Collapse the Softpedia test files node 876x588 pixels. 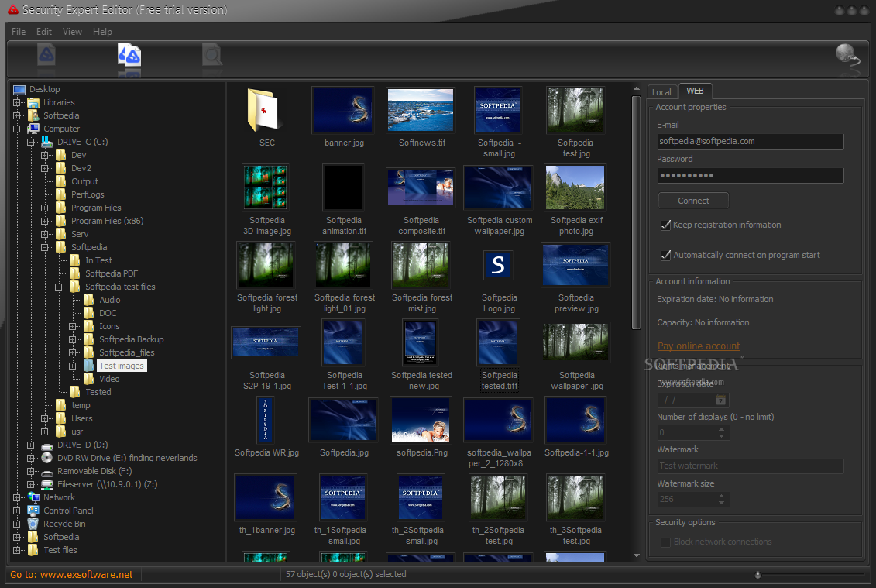pos(59,287)
